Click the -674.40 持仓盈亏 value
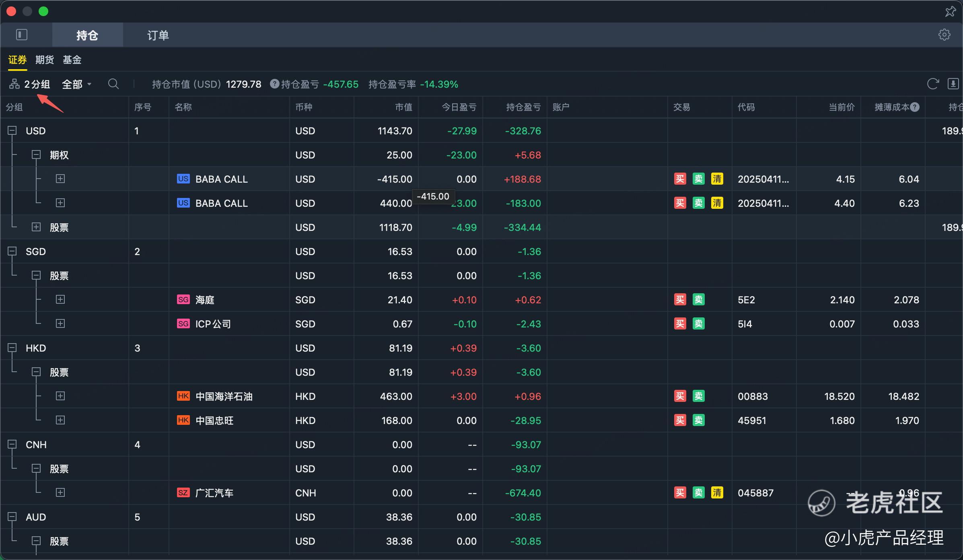 point(523,493)
